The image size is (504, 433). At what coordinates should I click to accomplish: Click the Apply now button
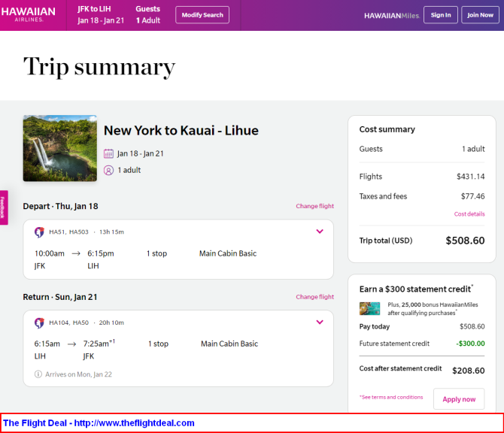pos(459,399)
